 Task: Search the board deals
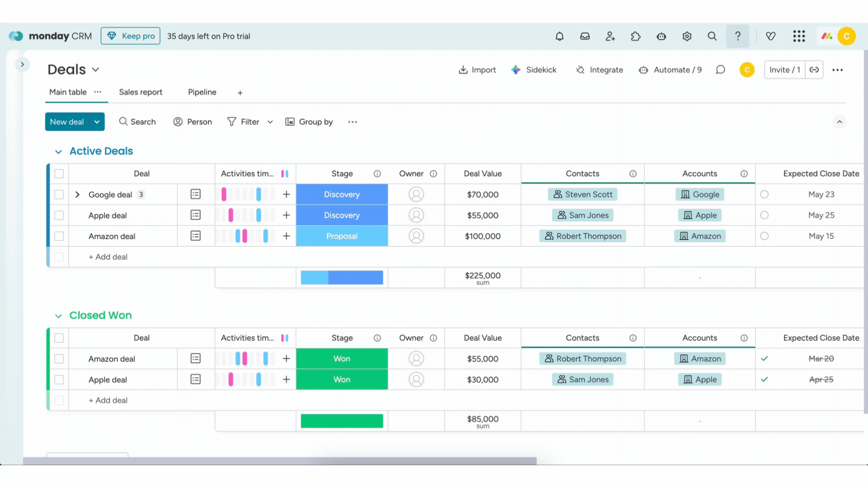(137, 122)
